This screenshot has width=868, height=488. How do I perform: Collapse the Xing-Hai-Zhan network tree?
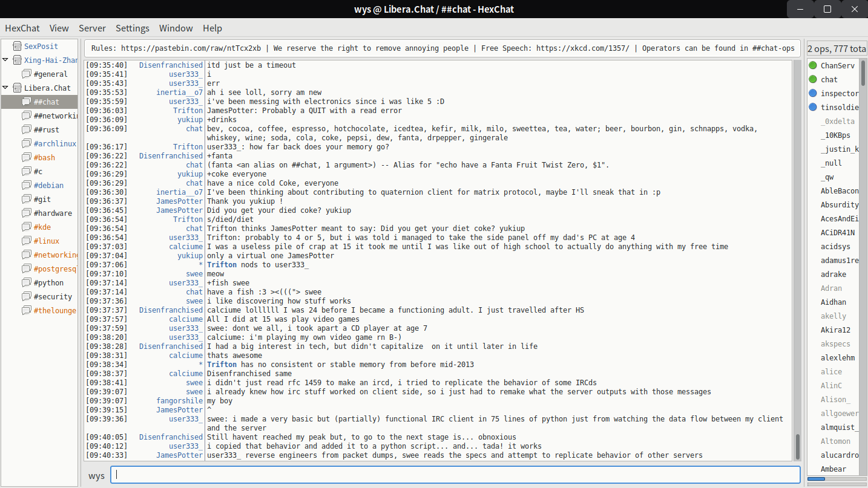coord(5,60)
